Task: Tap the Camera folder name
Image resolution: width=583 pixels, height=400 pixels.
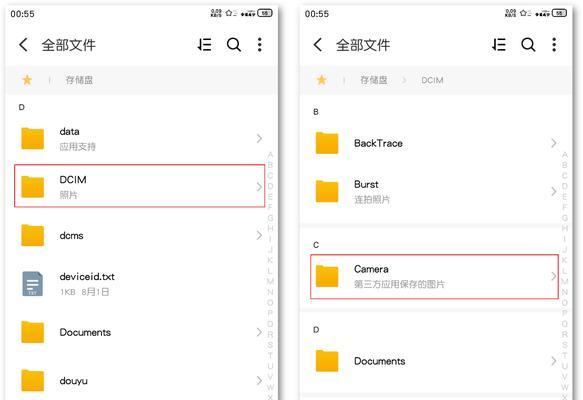Action: (x=371, y=269)
